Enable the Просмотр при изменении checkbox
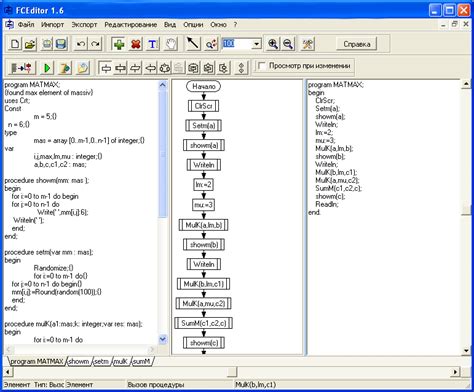This screenshot has height=392, width=474. tap(262, 66)
